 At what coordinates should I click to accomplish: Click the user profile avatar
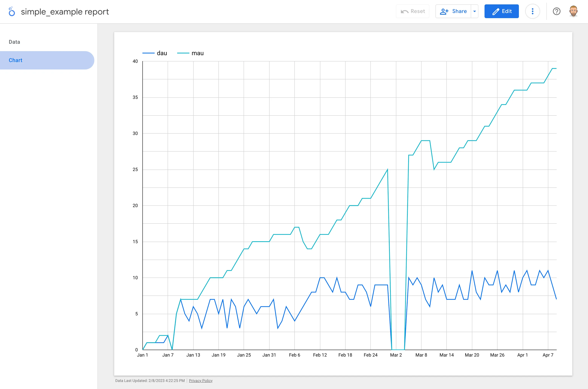tap(573, 11)
